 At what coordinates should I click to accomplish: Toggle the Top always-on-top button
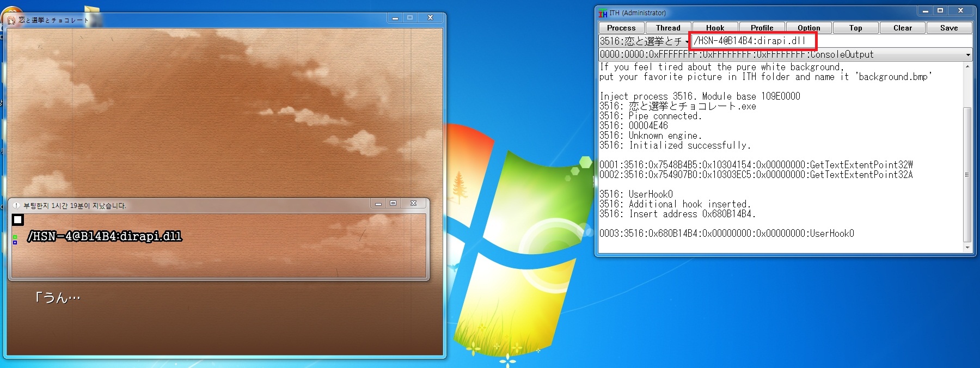coord(855,28)
